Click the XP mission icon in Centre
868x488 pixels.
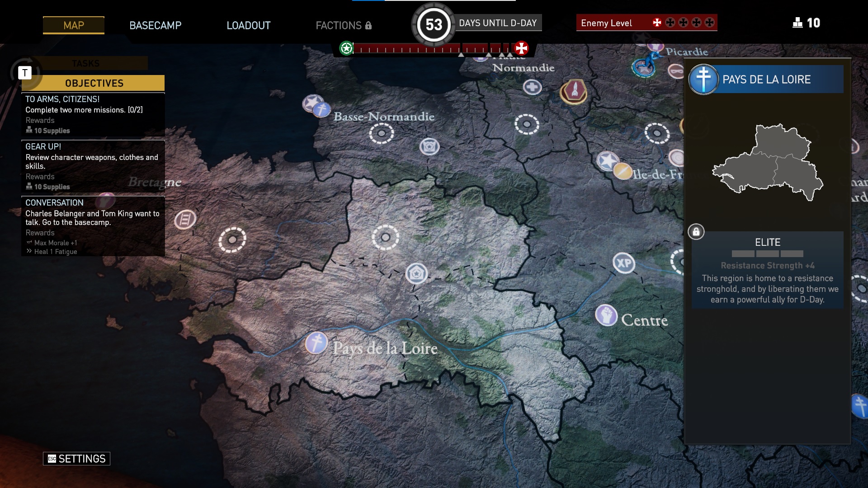[624, 263]
